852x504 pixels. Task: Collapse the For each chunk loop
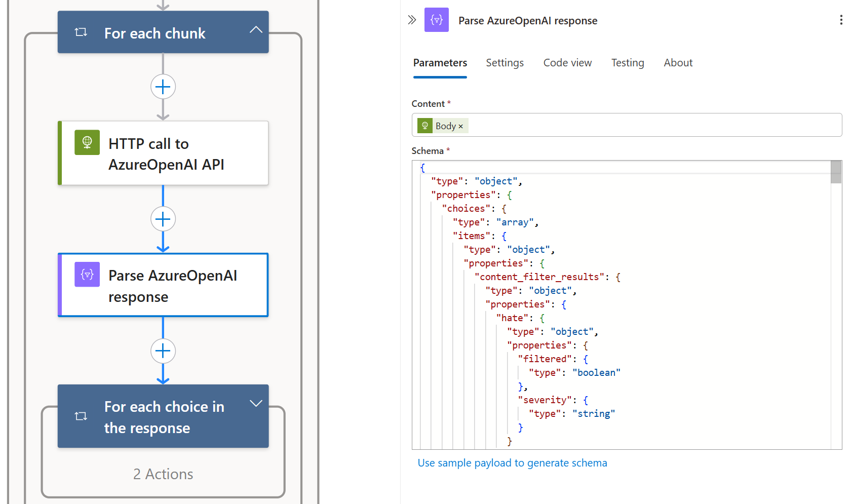[256, 29]
